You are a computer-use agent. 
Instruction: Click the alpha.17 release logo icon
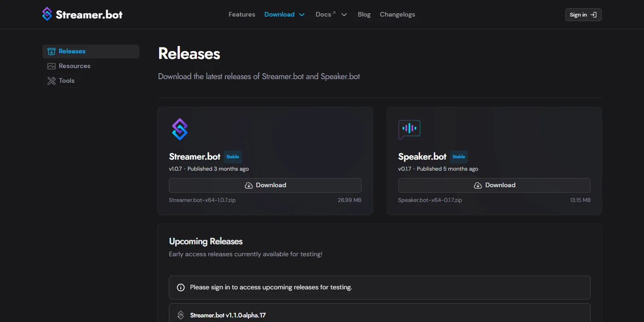pyautogui.click(x=181, y=316)
